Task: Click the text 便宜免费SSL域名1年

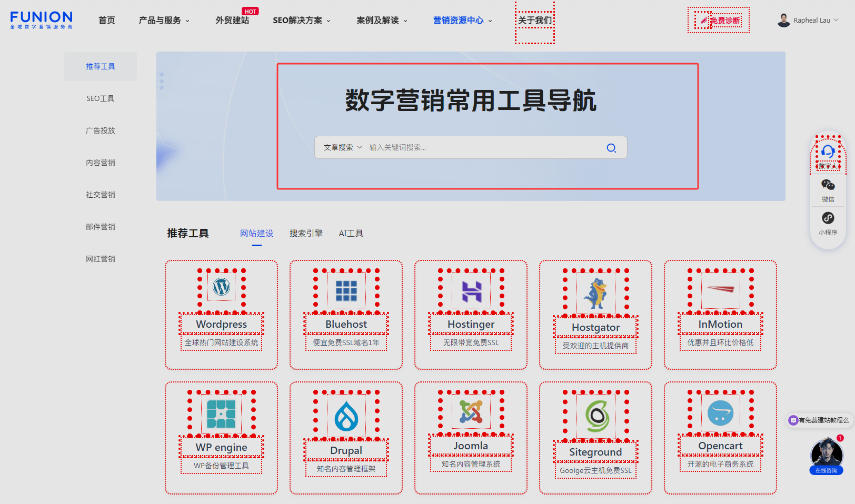Action: [x=346, y=342]
